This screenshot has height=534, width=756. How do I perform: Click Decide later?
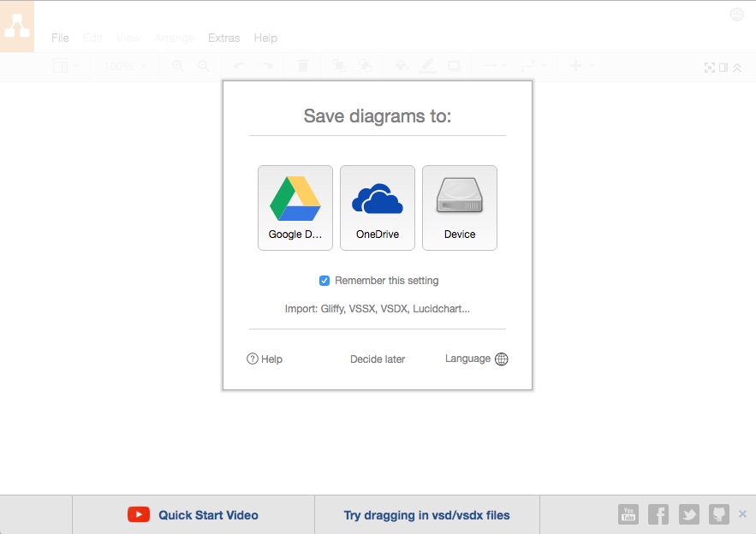point(378,359)
